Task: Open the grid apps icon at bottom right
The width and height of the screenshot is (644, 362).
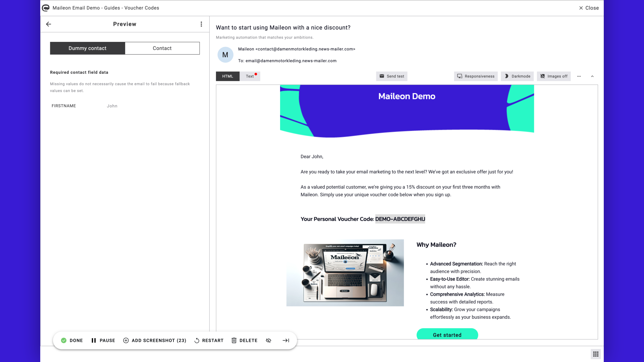Action: (x=596, y=354)
